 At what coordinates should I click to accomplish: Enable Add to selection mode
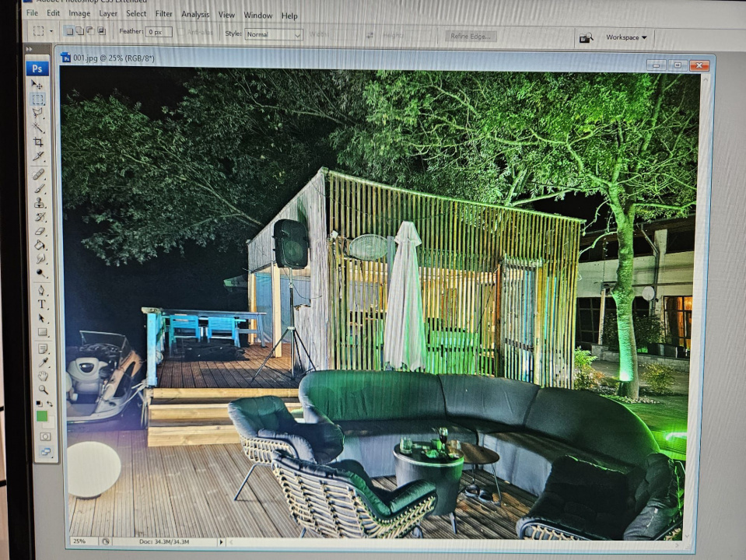(x=79, y=31)
